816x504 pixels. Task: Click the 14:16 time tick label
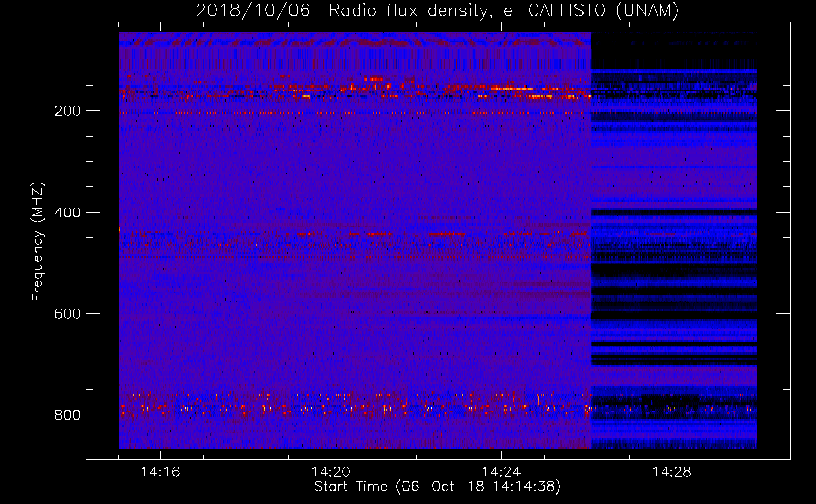160,472
